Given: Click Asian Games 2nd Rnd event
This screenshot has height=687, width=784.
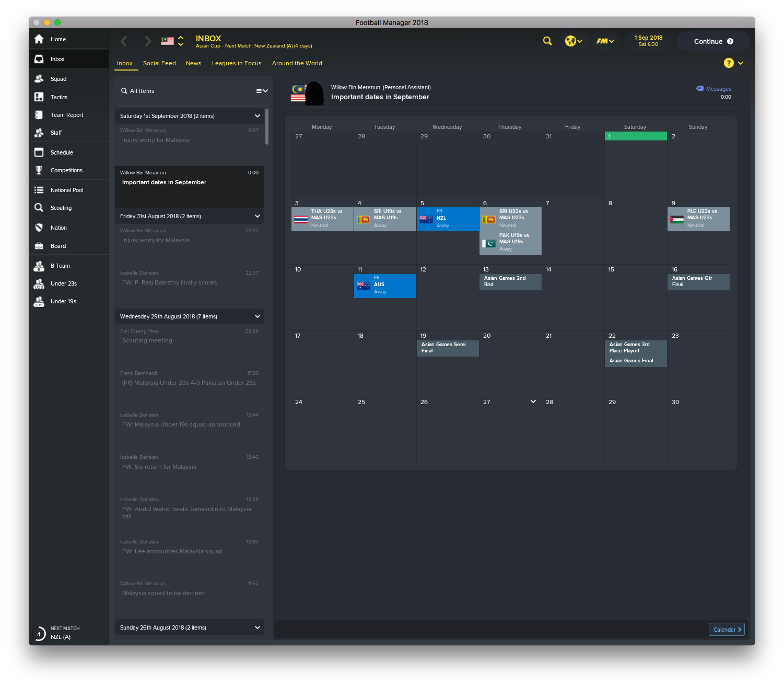Looking at the screenshot, I should click(510, 282).
